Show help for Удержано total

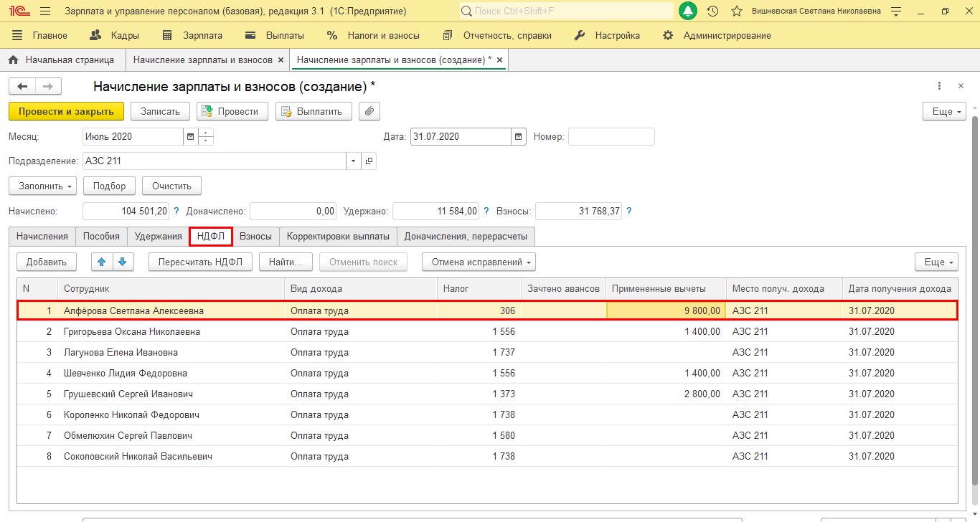[x=486, y=212]
